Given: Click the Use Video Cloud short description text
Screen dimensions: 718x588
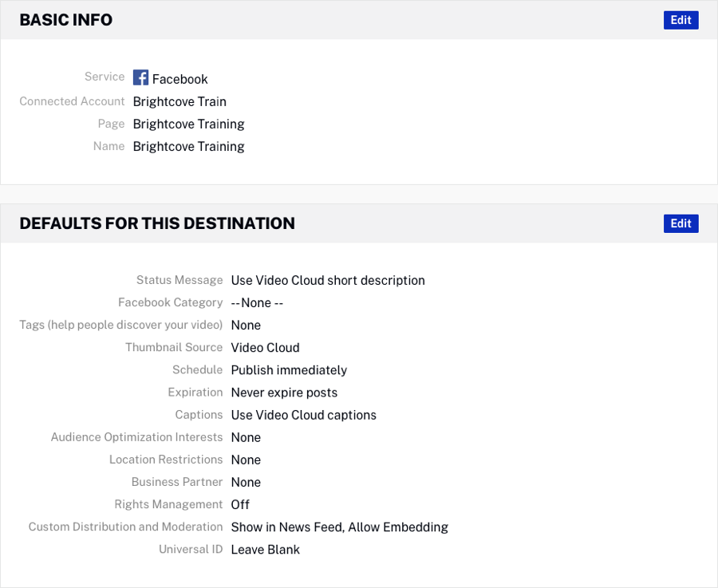Looking at the screenshot, I should (328, 280).
